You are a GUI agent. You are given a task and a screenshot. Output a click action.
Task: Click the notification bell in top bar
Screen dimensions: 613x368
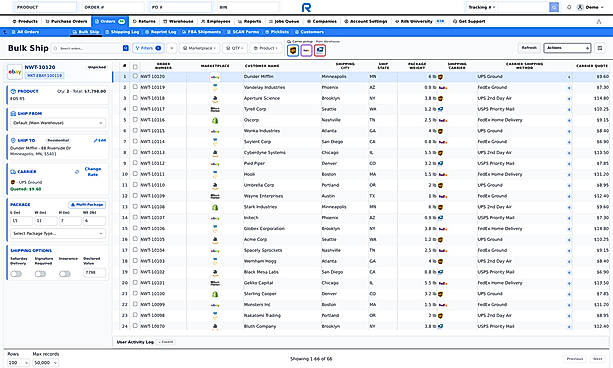click(569, 7)
